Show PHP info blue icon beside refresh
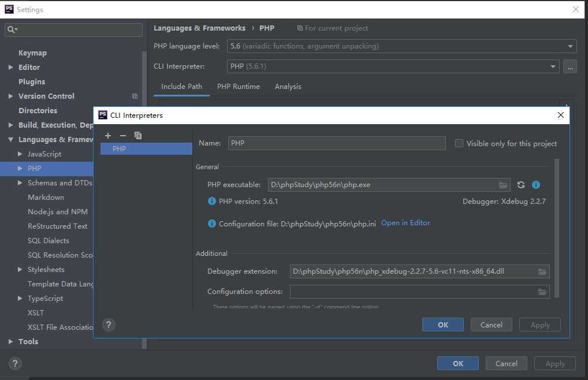The width and height of the screenshot is (588, 380). coord(536,185)
